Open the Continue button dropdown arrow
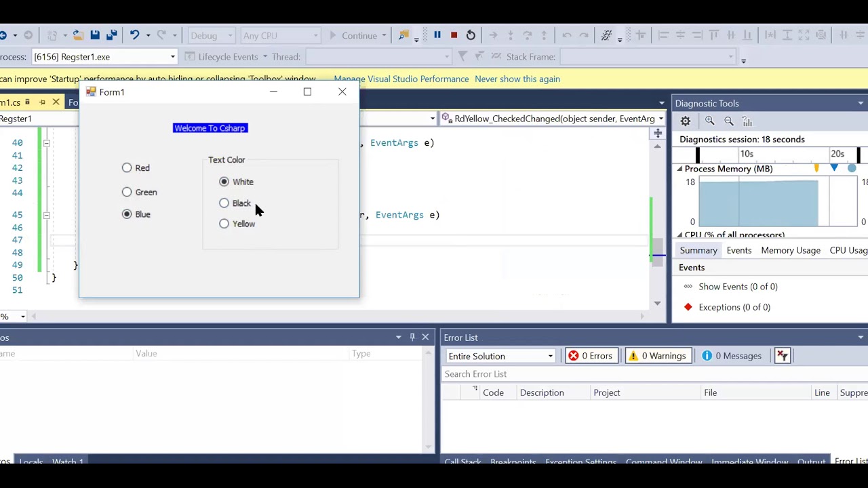The height and width of the screenshot is (488, 868). [384, 36]
